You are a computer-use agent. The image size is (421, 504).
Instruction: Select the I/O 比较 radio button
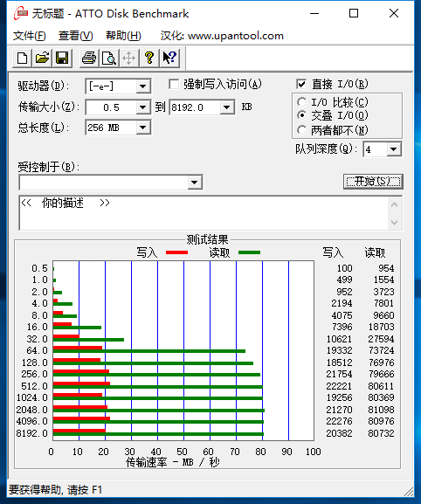301,102
